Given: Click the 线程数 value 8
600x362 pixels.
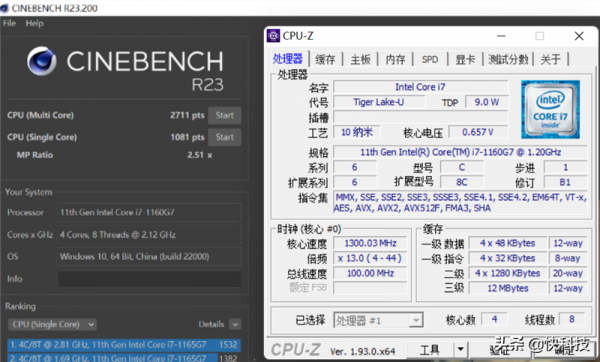Looking at the screenshot, I should click(x=572, y=319).
